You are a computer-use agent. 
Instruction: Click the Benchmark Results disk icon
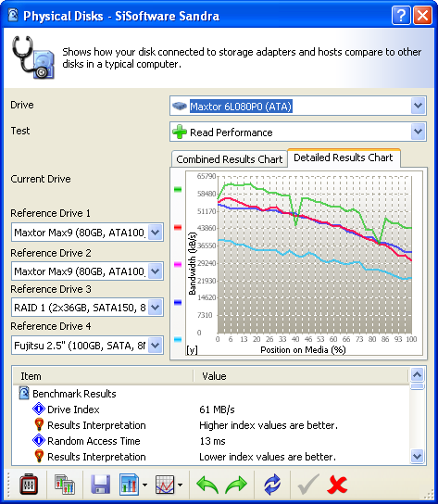click(24, 394)
